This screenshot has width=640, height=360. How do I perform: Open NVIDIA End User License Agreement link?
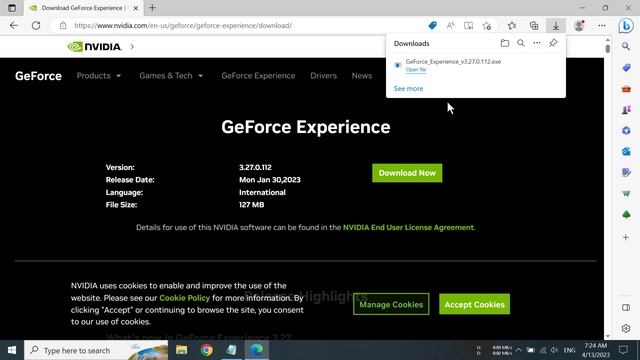point(408,227)
